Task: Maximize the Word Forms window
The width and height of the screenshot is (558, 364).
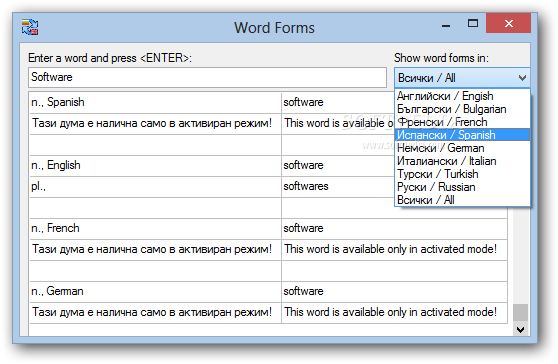Action: (x=473, y=23)
